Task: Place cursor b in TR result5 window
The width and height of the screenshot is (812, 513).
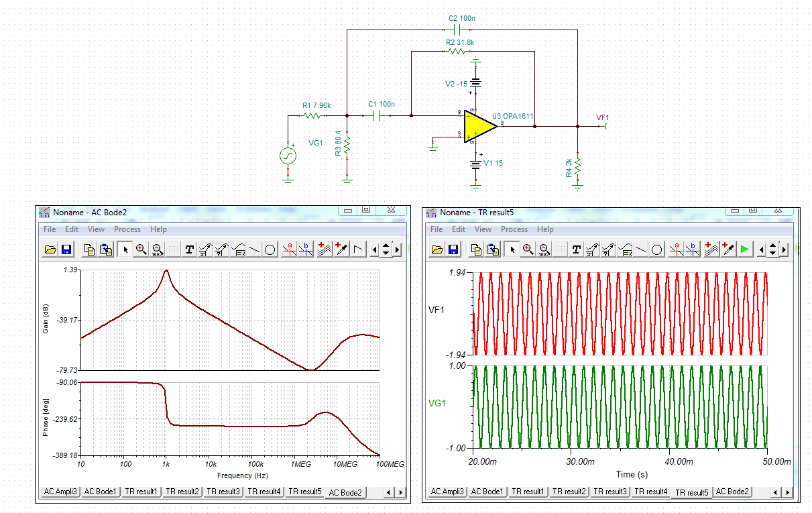Action: [693, 249]
